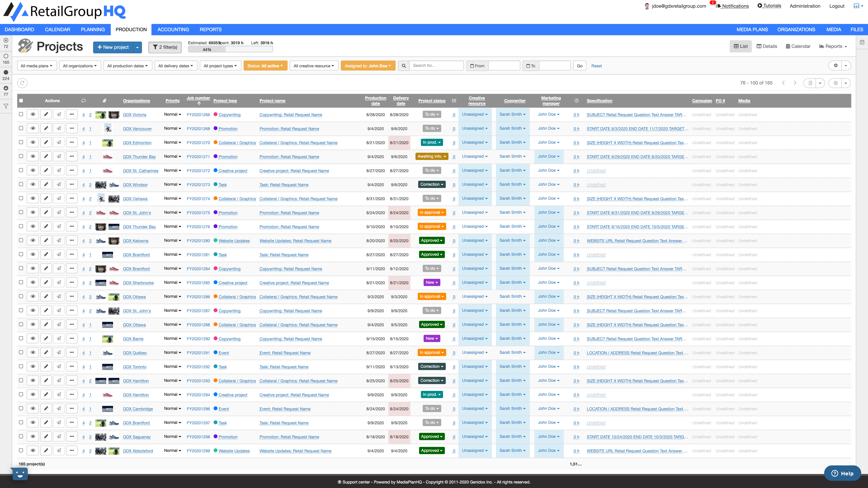Viewport: 868px width, 488px height.
Task: Refresh the projects list
Action: click(22, 83)
